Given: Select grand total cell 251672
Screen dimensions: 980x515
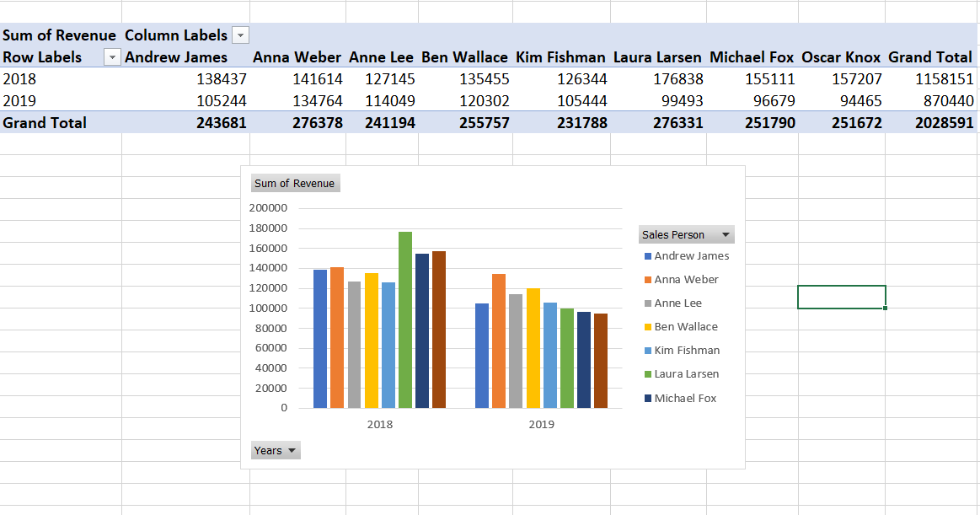Looking at the screenshot, I should (841, 122).
